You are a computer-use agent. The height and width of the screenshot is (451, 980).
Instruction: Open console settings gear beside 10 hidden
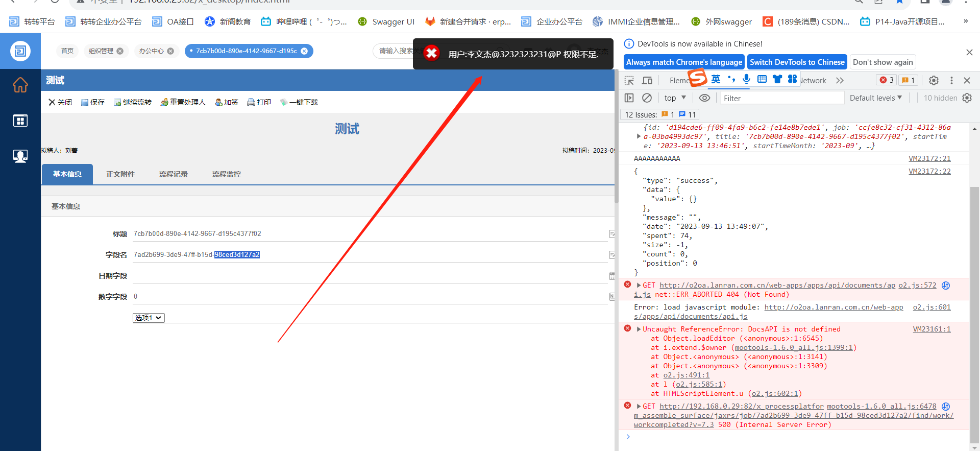pos(967,98)
